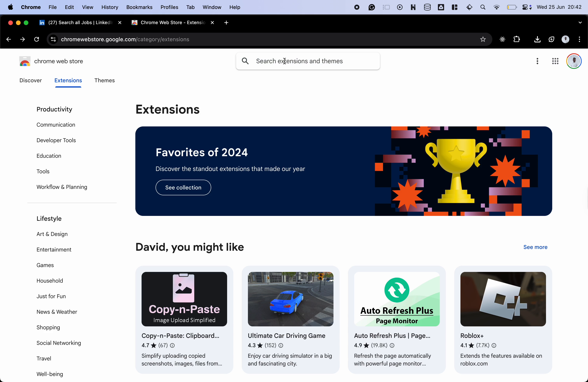Open Chrome's three-dot main menu
Screen dimensions: 588x382
[x=579, y=39]
